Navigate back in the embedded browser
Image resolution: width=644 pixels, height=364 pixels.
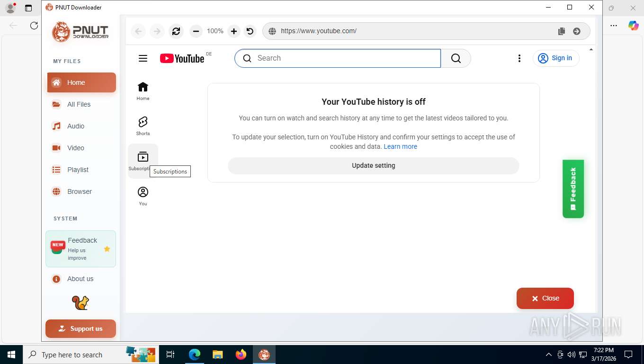[138, 31]
